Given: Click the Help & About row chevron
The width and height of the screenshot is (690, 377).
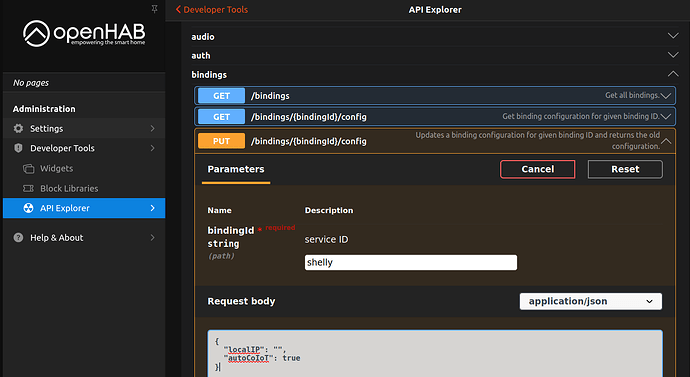Looking at the screenshot, I should tap(152, 238).
